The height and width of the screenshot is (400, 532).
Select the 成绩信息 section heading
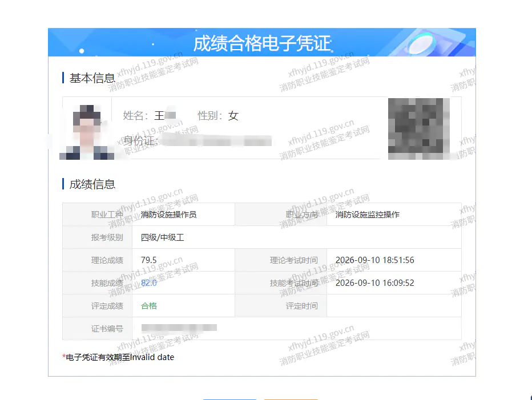[92, 184]
